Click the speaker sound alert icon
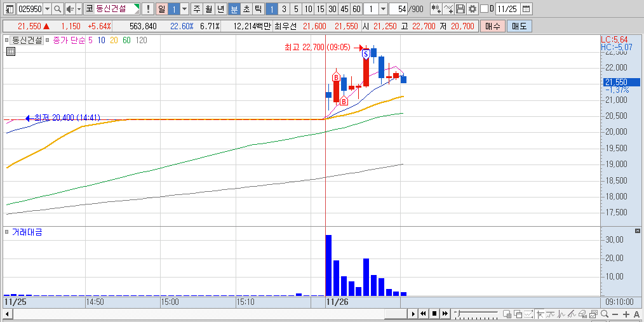Screen dimensions: 644x322 pos(70,9)
